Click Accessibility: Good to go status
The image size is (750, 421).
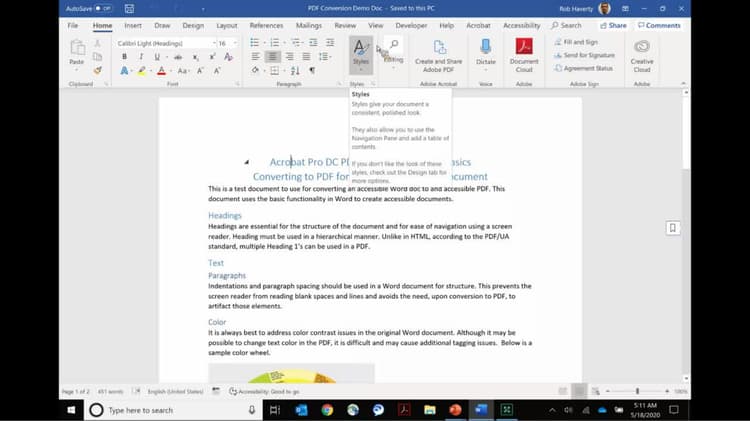click(264, 391)
